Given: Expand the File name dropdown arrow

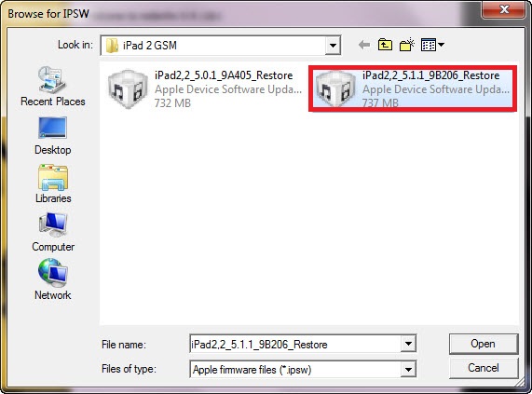Looking at the screenshot, I should pyautogui.click(x=408, y=344).
